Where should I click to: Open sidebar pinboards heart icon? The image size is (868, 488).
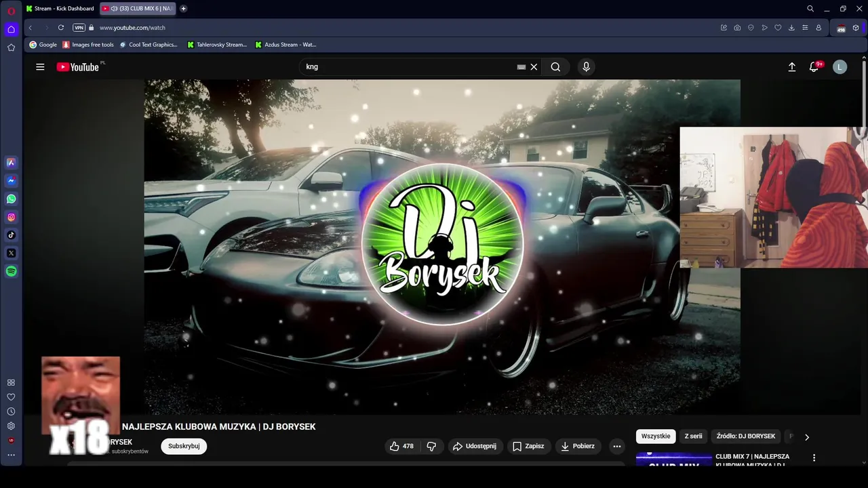11,397
